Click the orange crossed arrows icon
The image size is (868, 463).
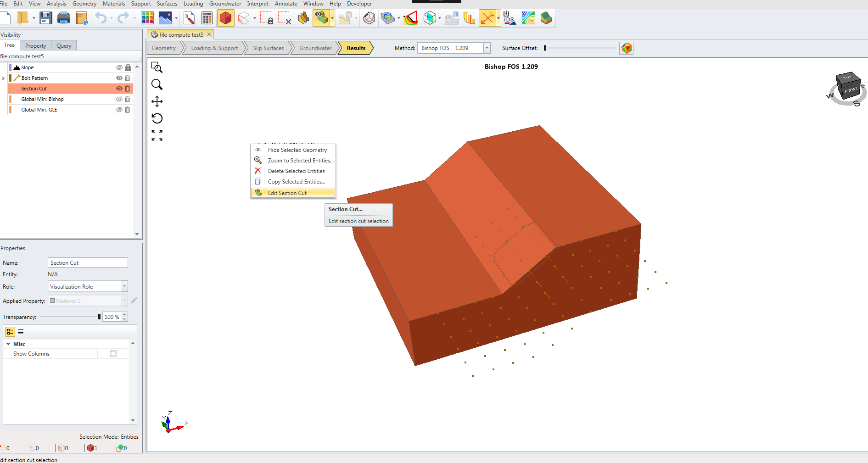(487, 18)
